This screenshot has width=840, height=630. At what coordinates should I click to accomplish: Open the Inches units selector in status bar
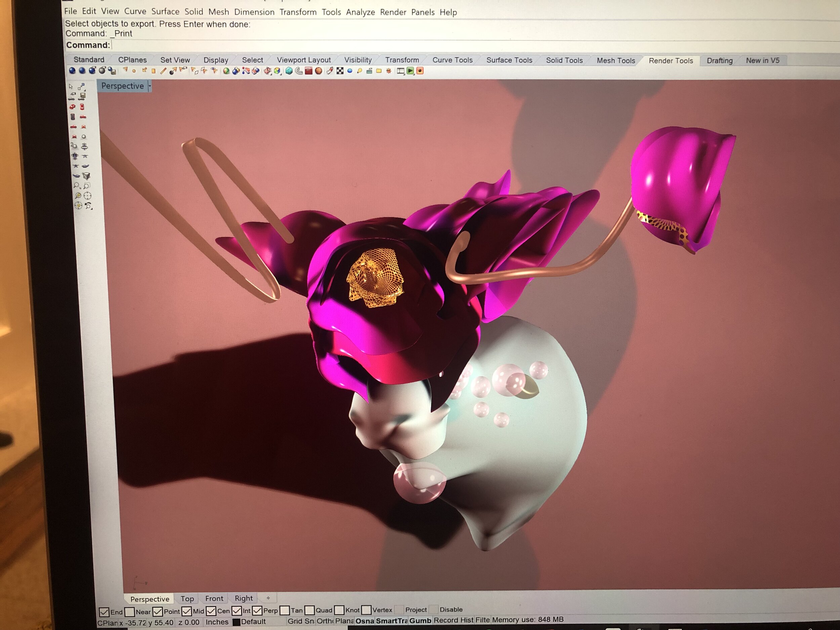pyautogui.click(x=217, y=622)
